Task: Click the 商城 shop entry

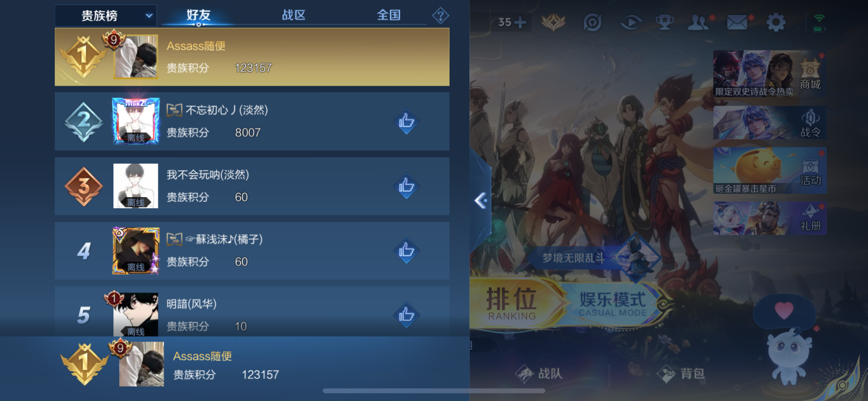Action: click(x=769, y=74)
